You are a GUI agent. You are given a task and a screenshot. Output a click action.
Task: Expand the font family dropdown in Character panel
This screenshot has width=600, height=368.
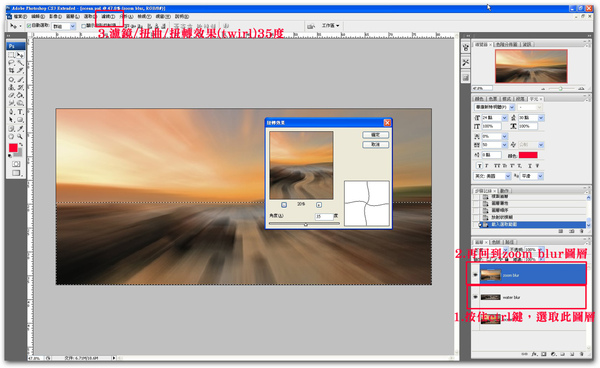point(512,107)
